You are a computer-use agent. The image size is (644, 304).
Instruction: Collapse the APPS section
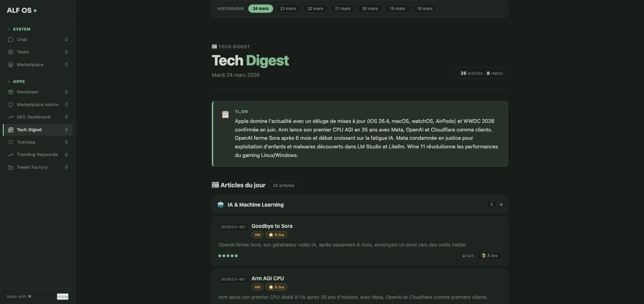(x=16, y=82)
